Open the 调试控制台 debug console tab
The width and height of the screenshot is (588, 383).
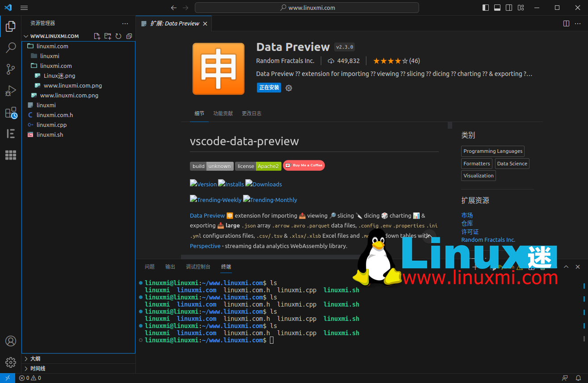pyautogui.click(x=198, y=267)
